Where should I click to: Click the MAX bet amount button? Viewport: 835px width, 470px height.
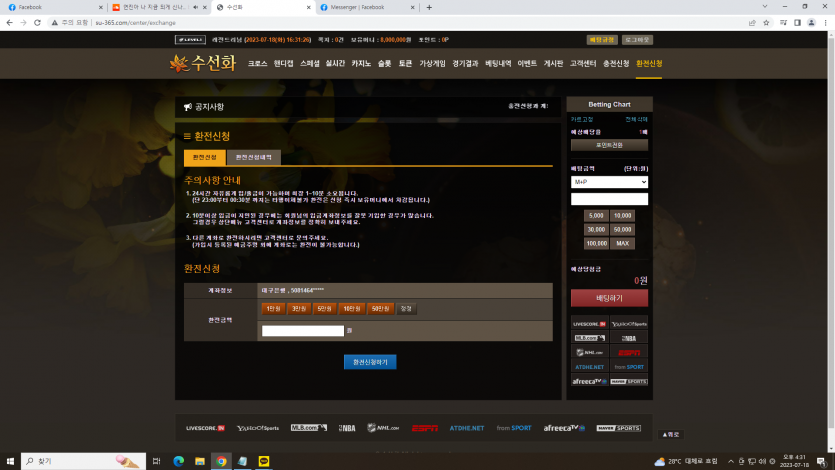(623, 243)
